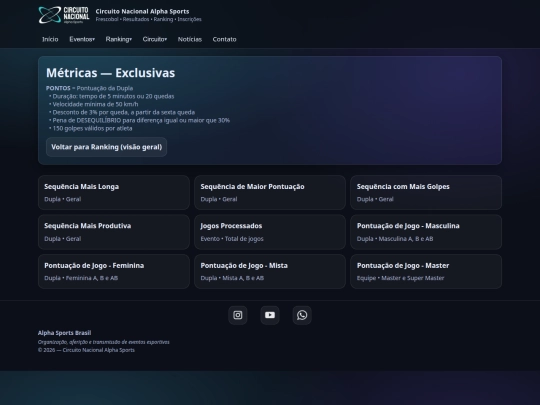The height and width of the screenshot is (405, 540).
Task: Open the Sequência Mais Longa card
Action: click(x=114, y=193)
